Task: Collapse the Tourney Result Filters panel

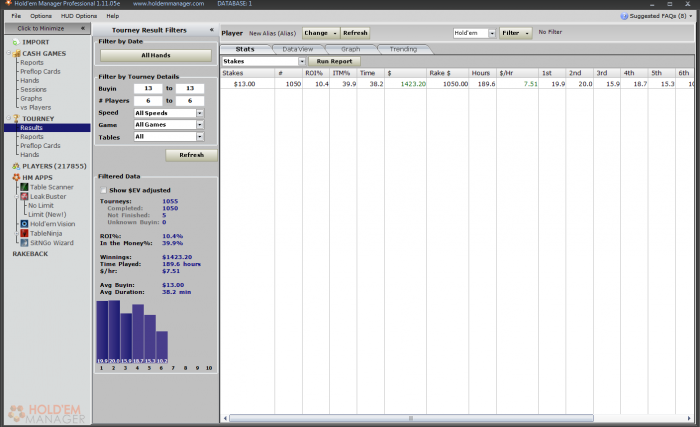Action: click(x=211, y=31)
